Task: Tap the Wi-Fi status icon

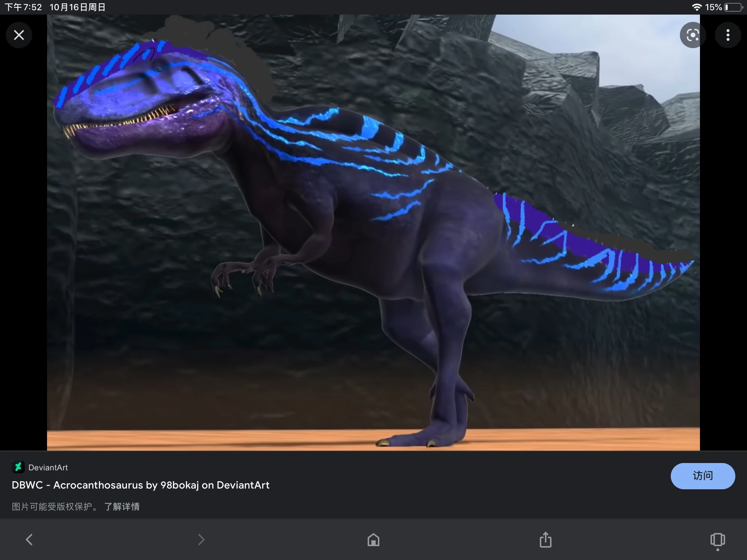Action: point(697,7)
